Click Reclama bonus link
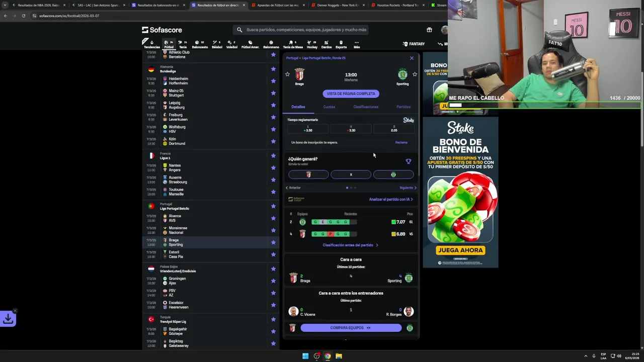 (401, 142)
